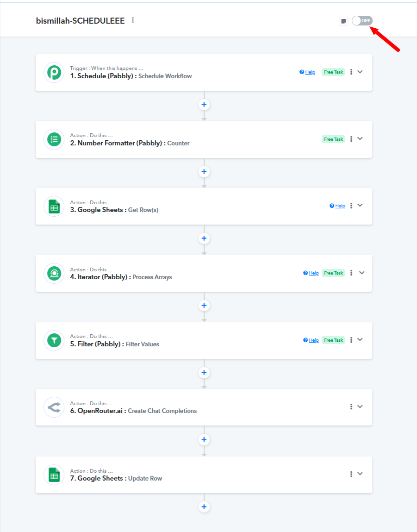Open the three-dot menu for Number Formatter step
417x532 pixels.
tap(351, 139)
